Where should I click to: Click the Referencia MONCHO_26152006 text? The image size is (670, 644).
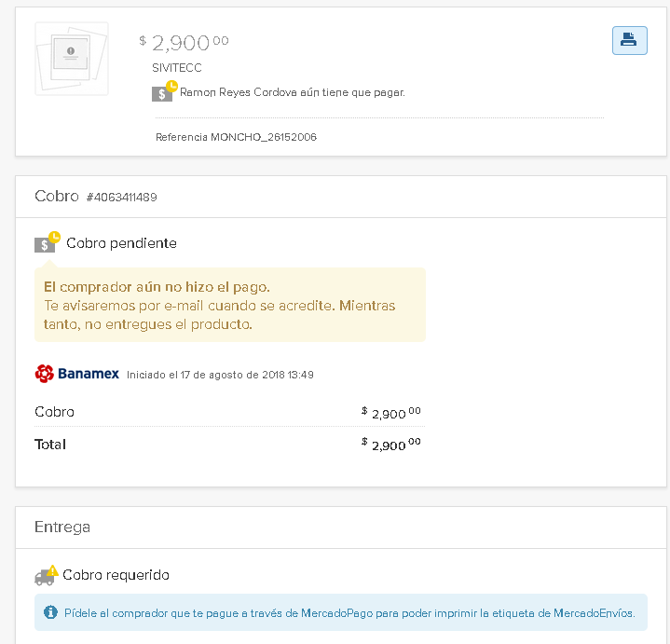(236, 137)
